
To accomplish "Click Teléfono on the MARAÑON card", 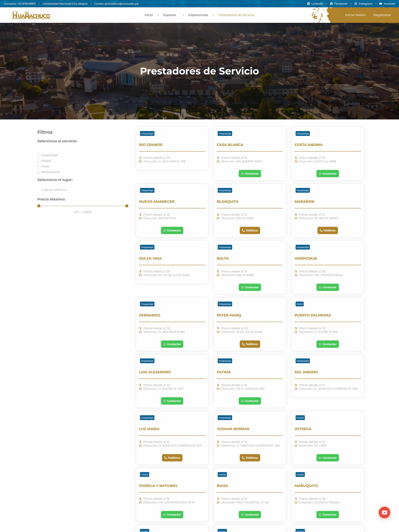I will 327,230.
